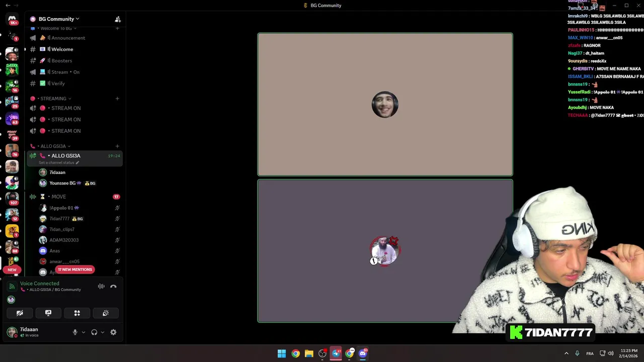This screenshot has width=644, height=362.
Task: Open server icon with 88 badge
Action: point(12,246)
